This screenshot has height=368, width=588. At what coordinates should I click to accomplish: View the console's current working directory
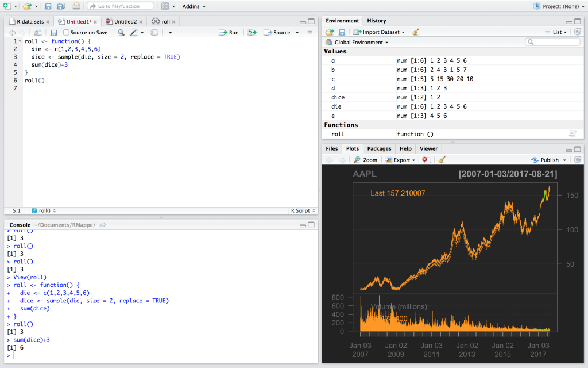tap(103, 225)
